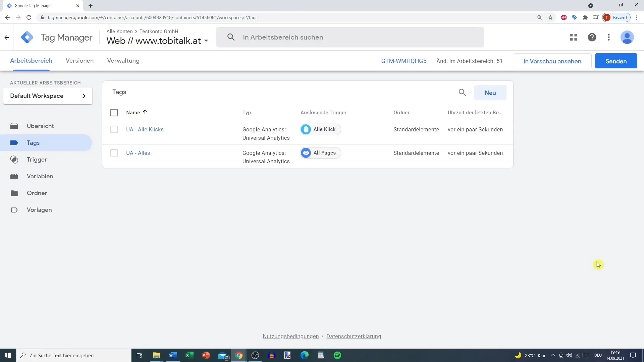
Task: Click the search icon in Tags list
Action: click(462, 93)
